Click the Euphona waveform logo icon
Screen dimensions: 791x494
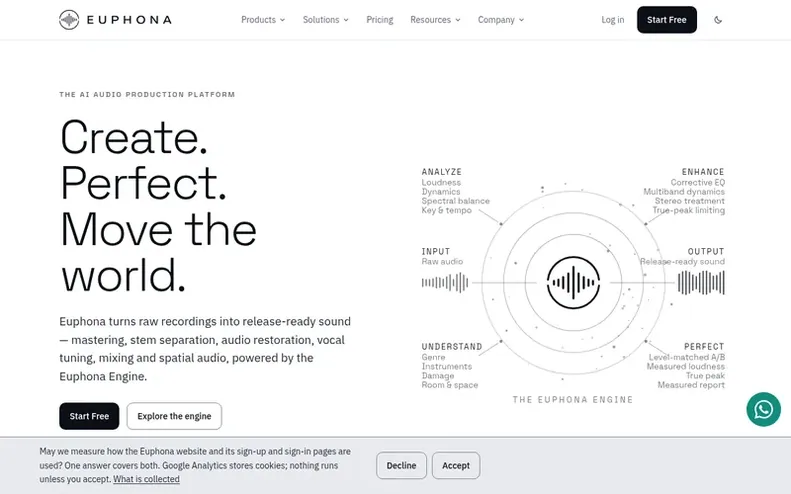69,20
